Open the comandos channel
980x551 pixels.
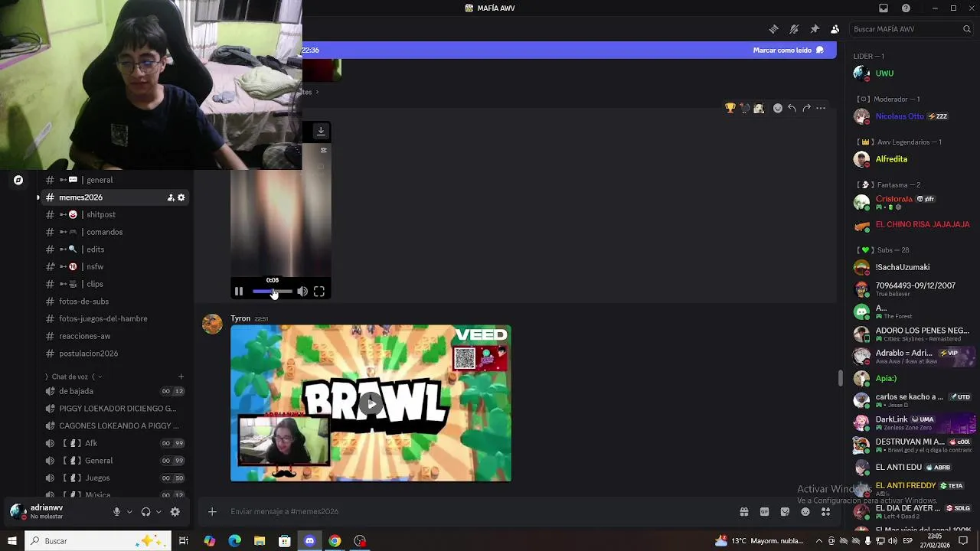[115, 232]
